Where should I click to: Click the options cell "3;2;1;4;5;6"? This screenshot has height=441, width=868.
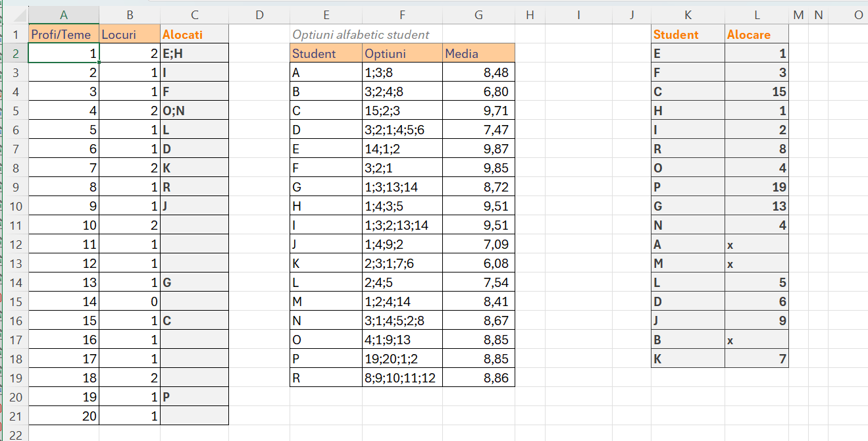[402, 130]
